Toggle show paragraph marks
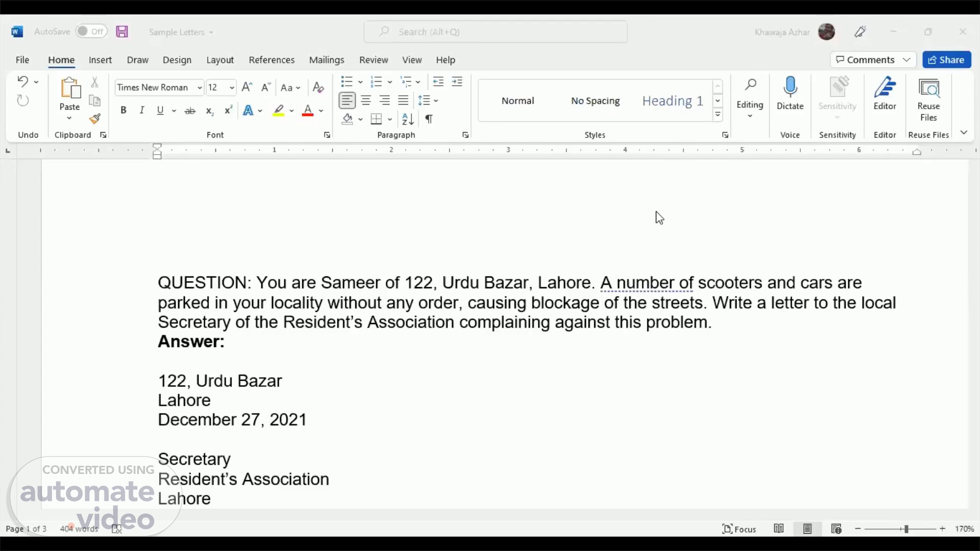Viewport: 980px width, 551px height. pyautogui.click(x=429, y=119)
